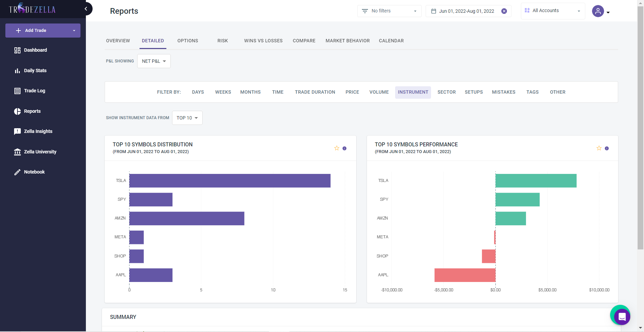Screen dimensions: 644x332
Task: Switch to the Calendar tab
Action: pyautogui.click(x=391, y=41)
